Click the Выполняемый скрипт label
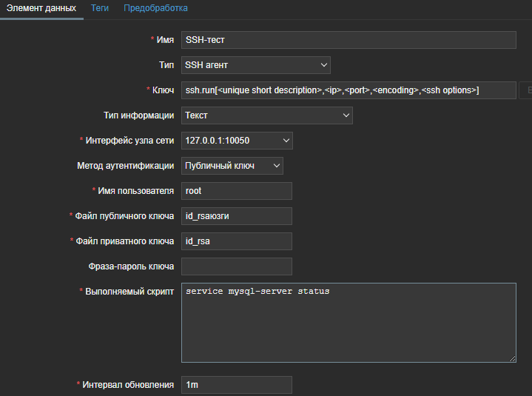The width and height of the screenshot is (532, 396). coord(129,292)
